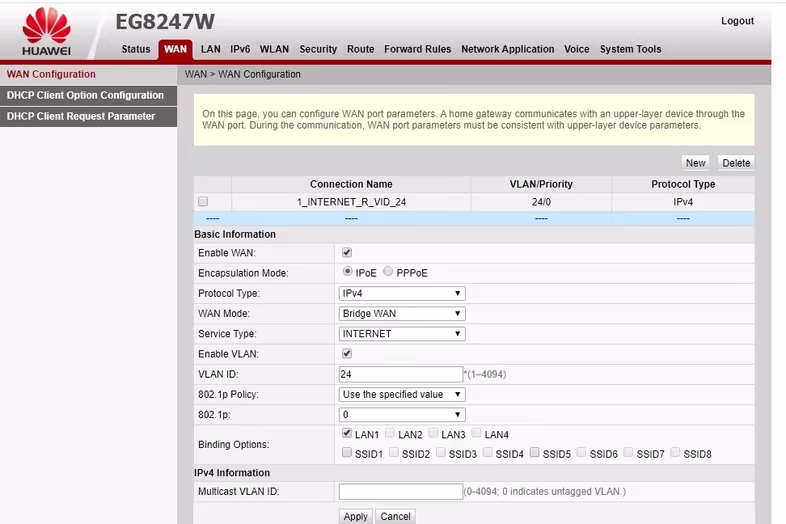786x524 pixels.
Task: Click the Protocol Type column header
Action: pyautogui.click(x=683, y=184)
